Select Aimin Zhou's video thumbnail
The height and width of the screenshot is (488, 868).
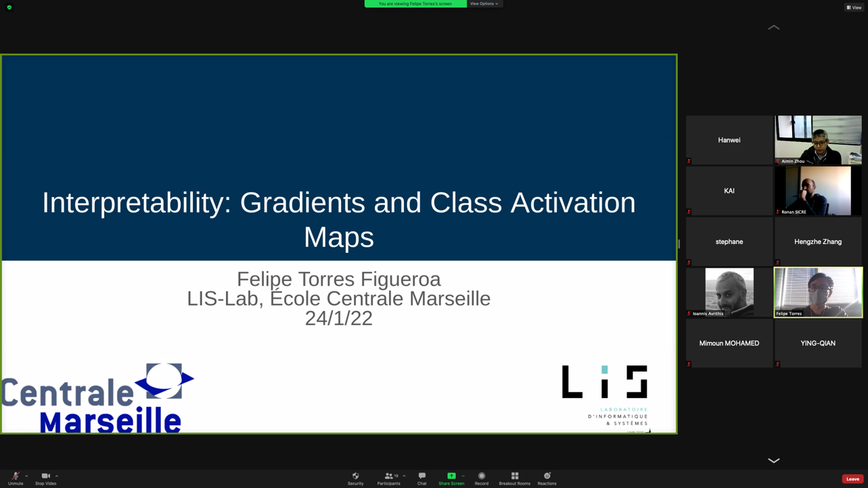coord(818,140)
